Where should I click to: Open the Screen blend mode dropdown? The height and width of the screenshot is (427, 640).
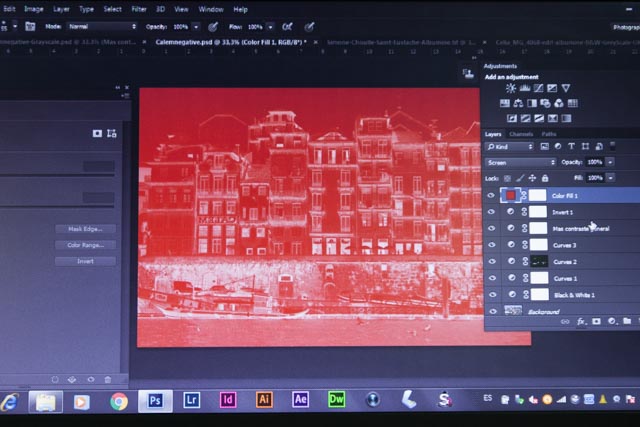[520, 162]
